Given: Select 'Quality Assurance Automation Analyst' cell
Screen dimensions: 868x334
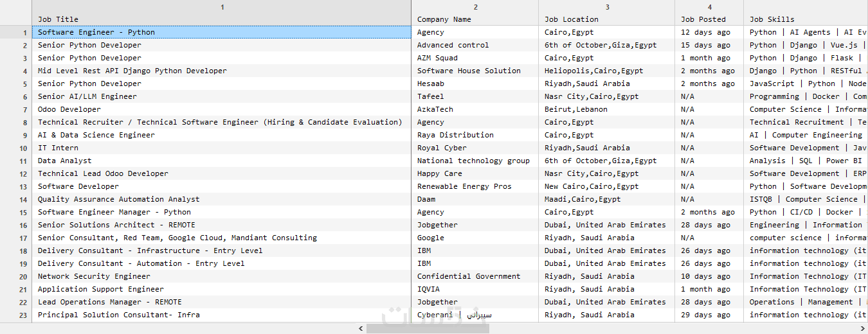Looking at the screenshot, I should 222,199.
